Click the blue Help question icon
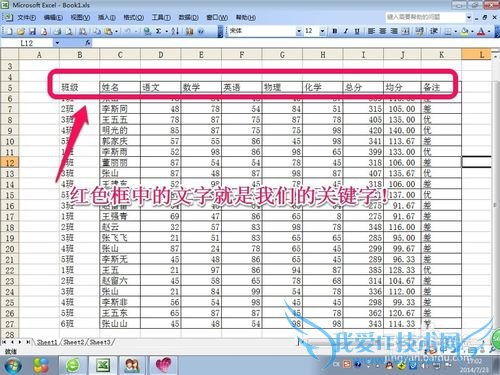The height and width of the screenshot is (375, 500). (x=201, y=32)
